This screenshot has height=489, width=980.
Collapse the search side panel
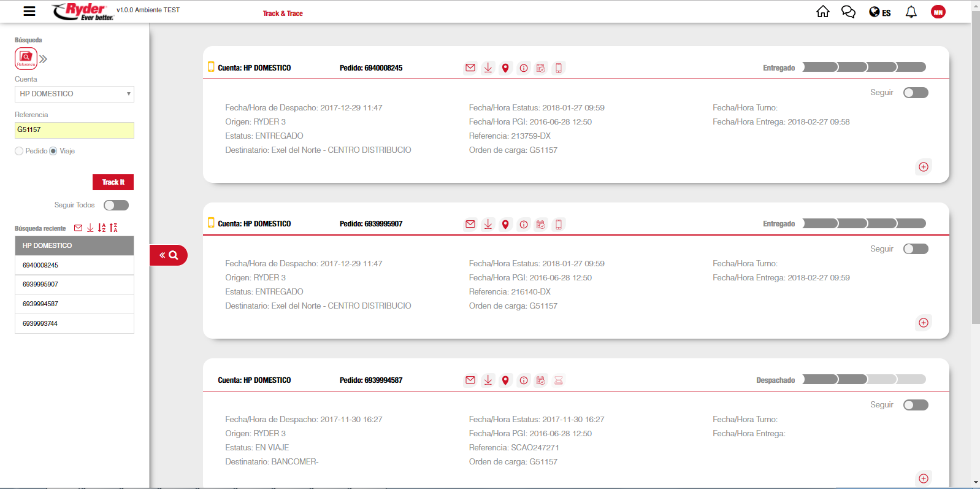pyautogui.click(x=168, y=255)
